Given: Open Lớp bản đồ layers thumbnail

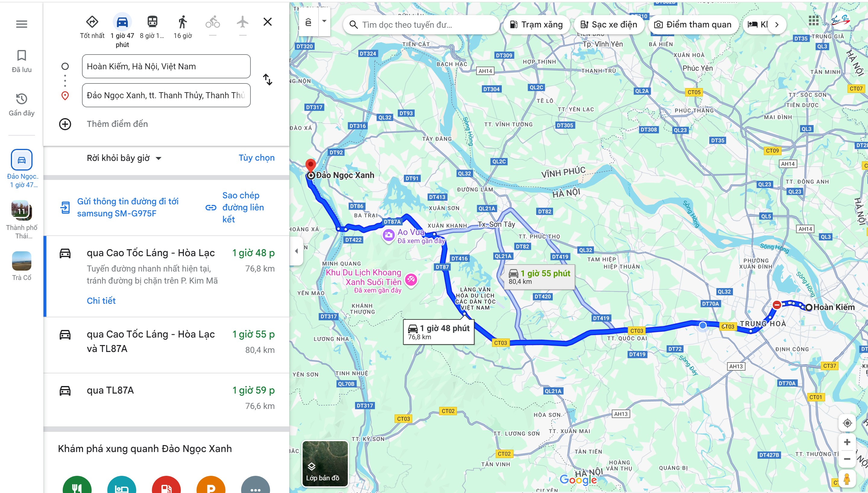Looking at the screenshot, I should click(x=325, y=463).
